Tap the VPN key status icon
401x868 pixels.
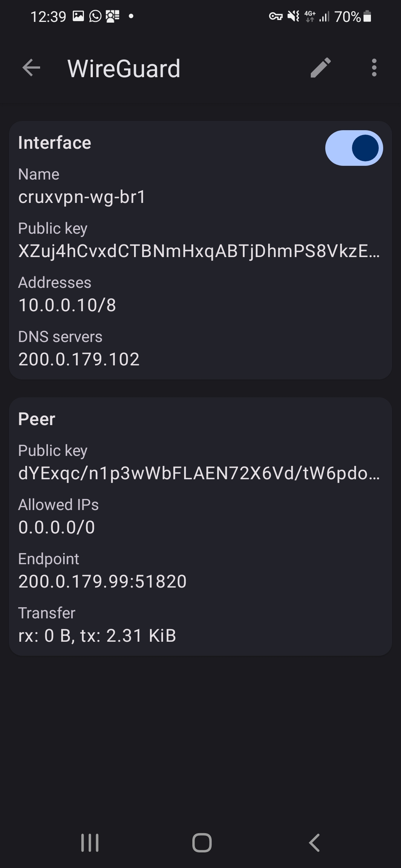click(276, 16)
